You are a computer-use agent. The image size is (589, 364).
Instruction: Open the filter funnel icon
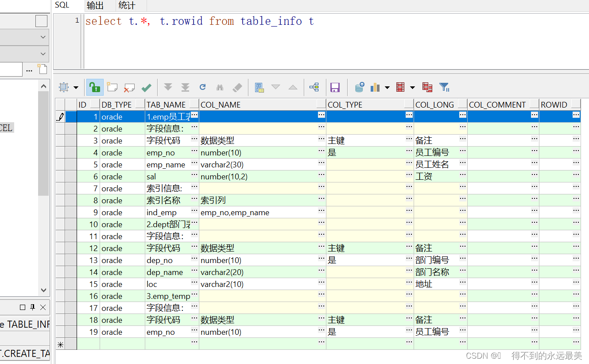click(x=444, y=87)
